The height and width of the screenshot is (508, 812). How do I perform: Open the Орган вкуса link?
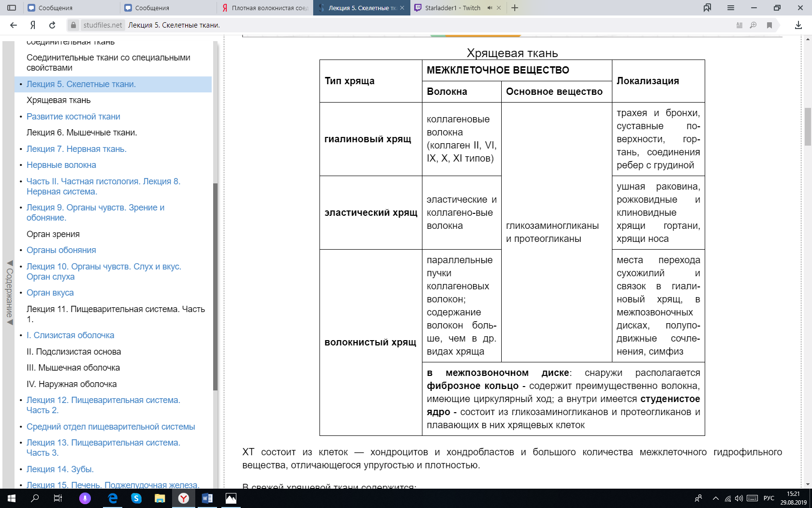(x=50, y=293)
